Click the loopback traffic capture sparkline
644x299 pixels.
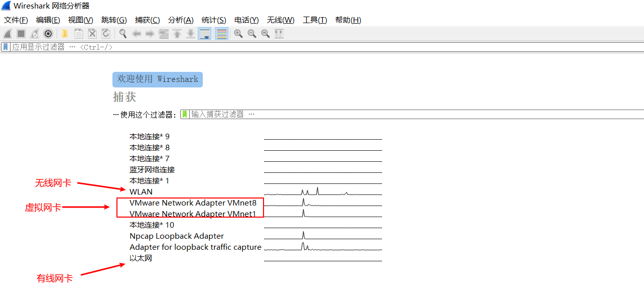323,246
